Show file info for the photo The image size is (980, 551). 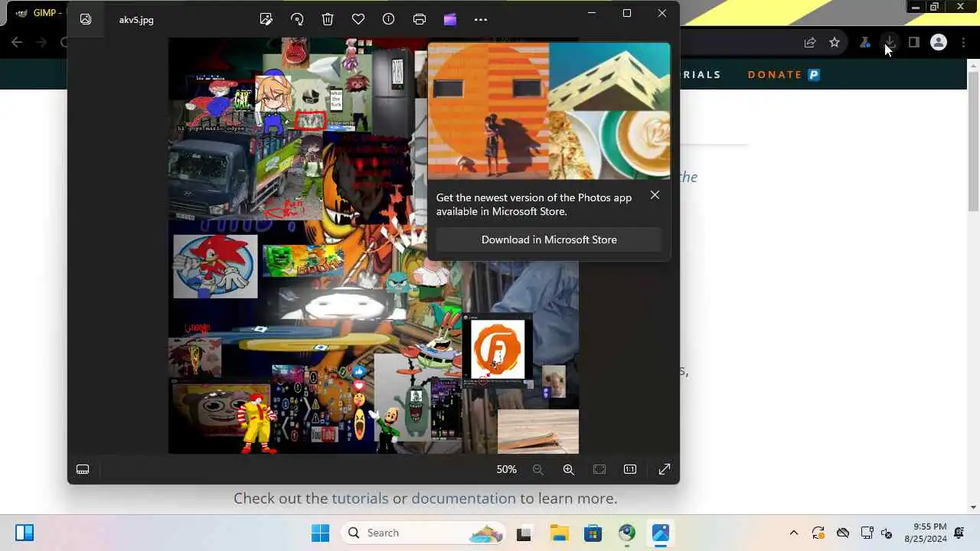point(389,19)
